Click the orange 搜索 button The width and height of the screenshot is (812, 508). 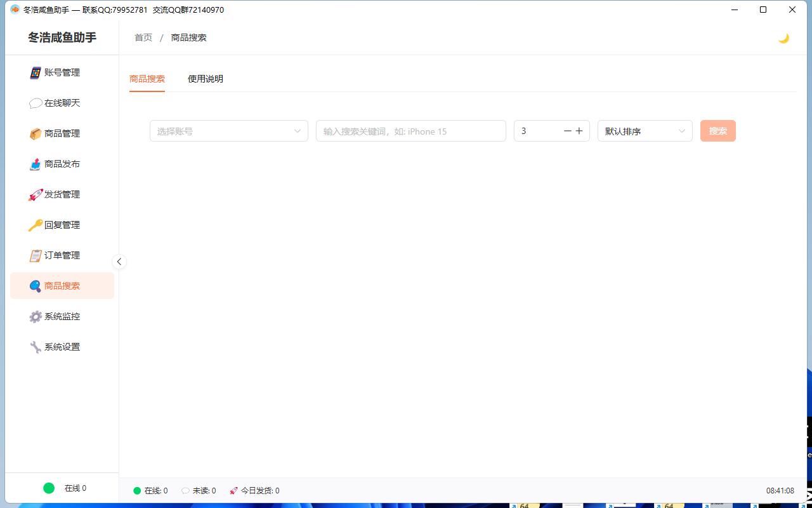[x=718, y=131]
